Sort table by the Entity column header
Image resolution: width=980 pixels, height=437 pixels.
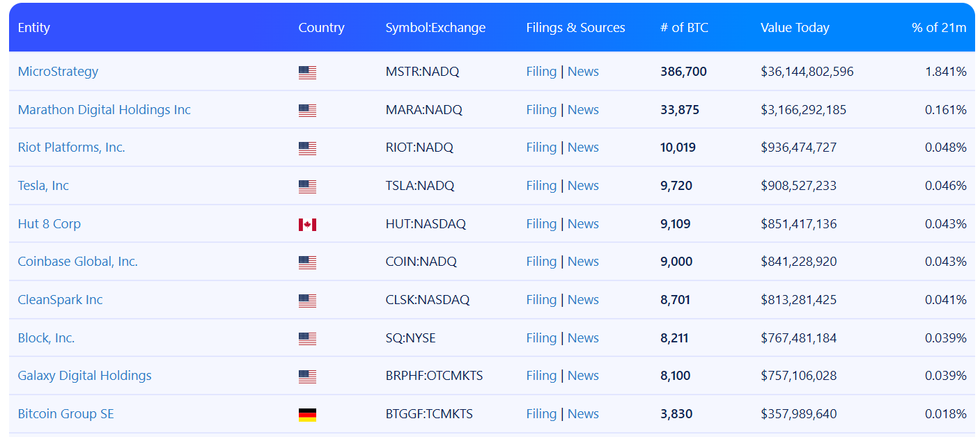pos(34,28)
